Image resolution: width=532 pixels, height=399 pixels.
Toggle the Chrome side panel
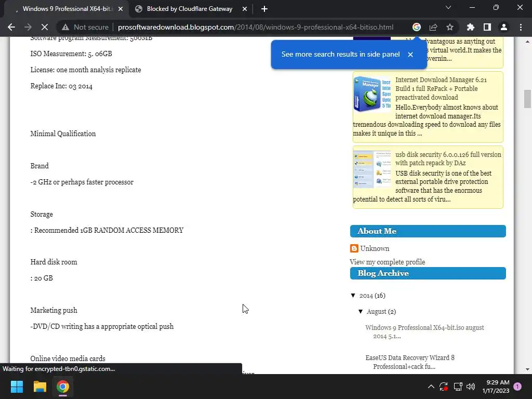tap(487, 27)
